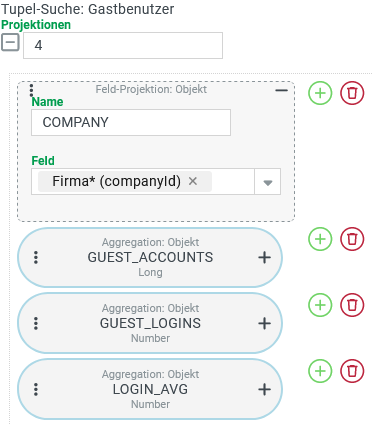Collapse the Projektionen list
The height and width of the screenshot is (425, 372).
pos(10,42)
